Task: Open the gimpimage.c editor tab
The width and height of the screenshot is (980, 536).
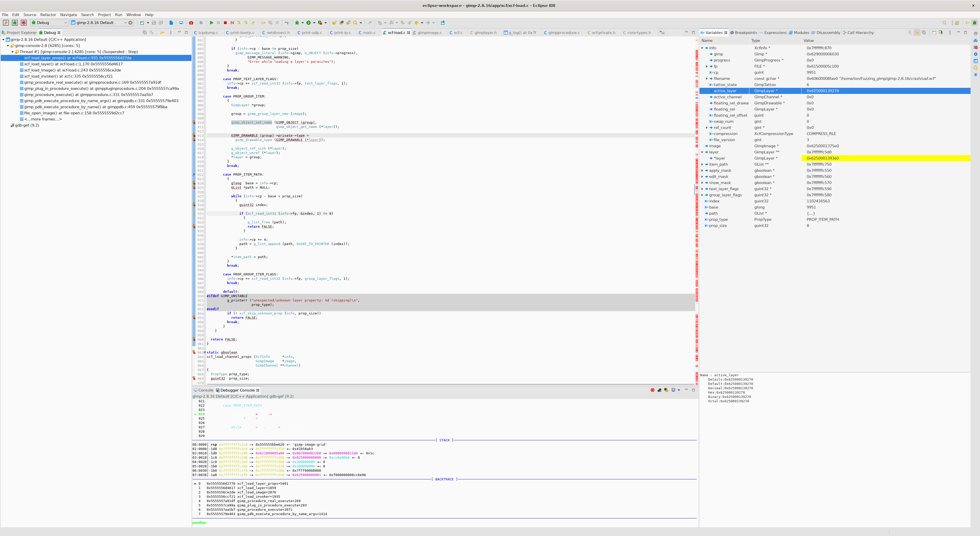Action: 430,33
